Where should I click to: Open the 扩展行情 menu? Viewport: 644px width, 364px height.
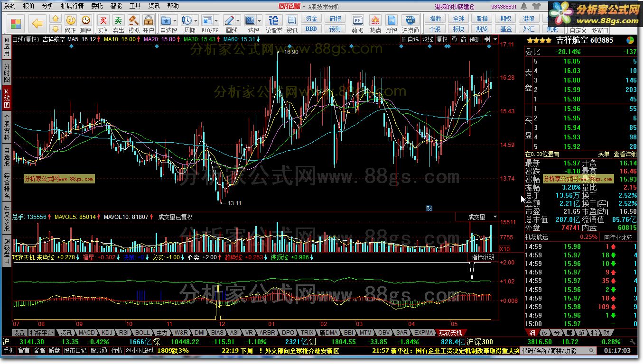pos(72,6)
